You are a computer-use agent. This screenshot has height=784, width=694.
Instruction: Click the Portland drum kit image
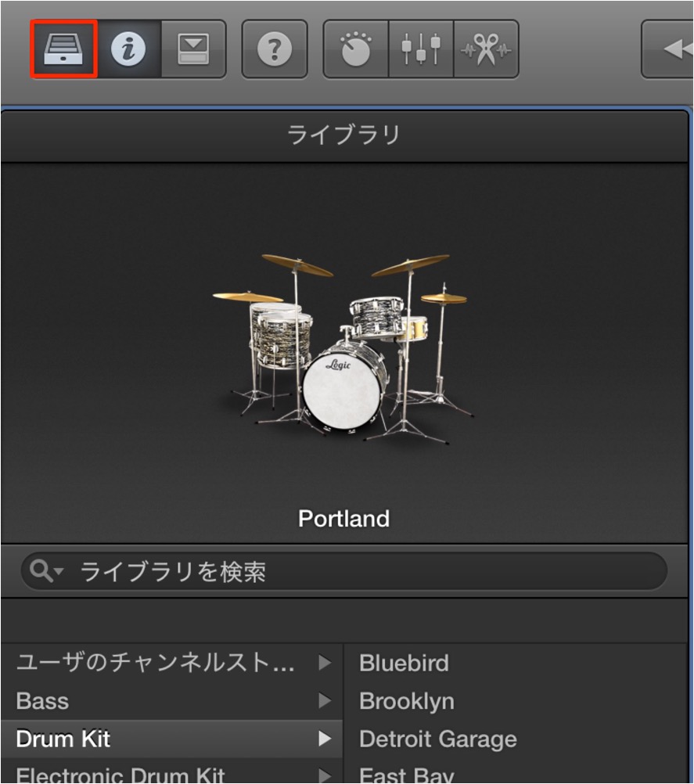(x=343, y=348)
